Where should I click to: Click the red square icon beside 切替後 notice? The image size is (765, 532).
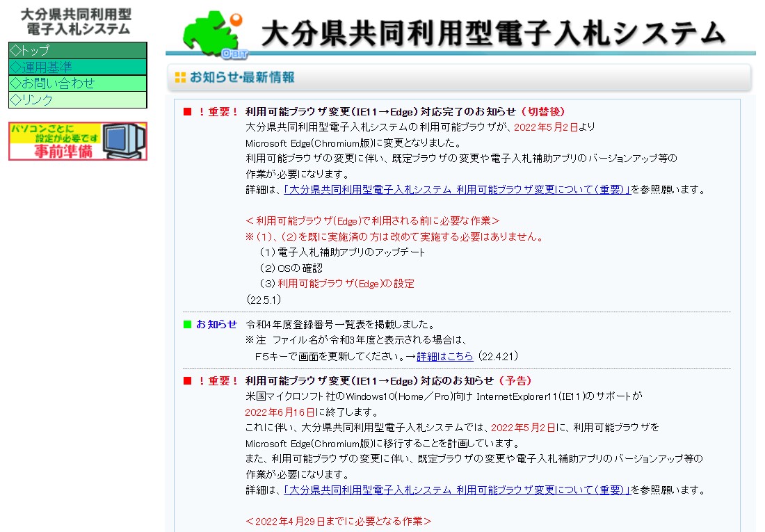[187, 112]
